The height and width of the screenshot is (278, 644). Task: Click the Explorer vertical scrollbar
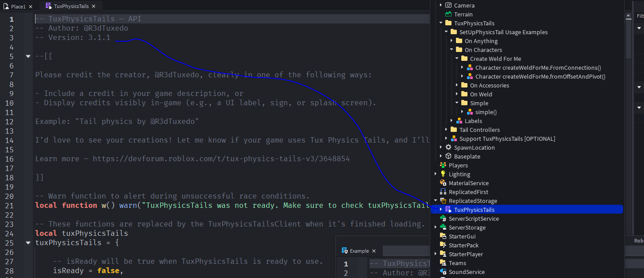pos(628,38)
